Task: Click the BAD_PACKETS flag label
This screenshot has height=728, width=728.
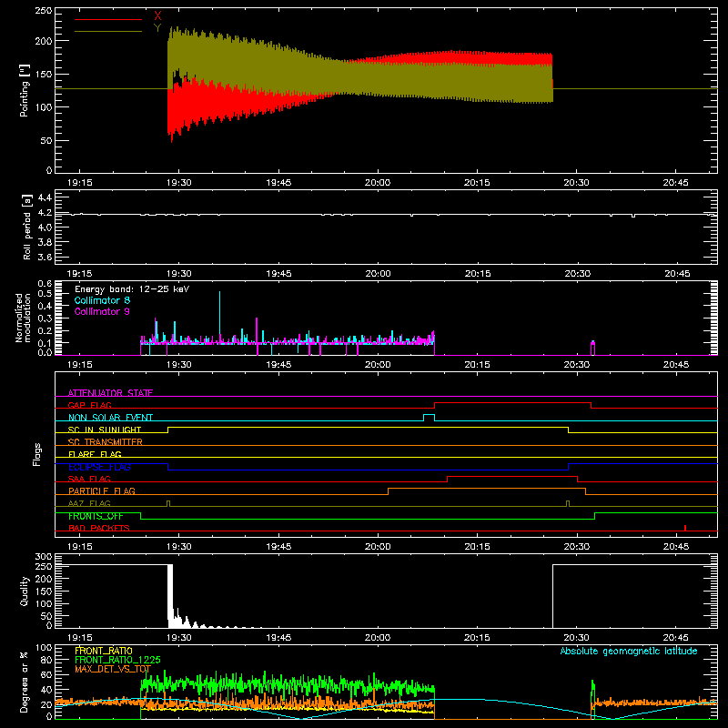Action: 99,528
